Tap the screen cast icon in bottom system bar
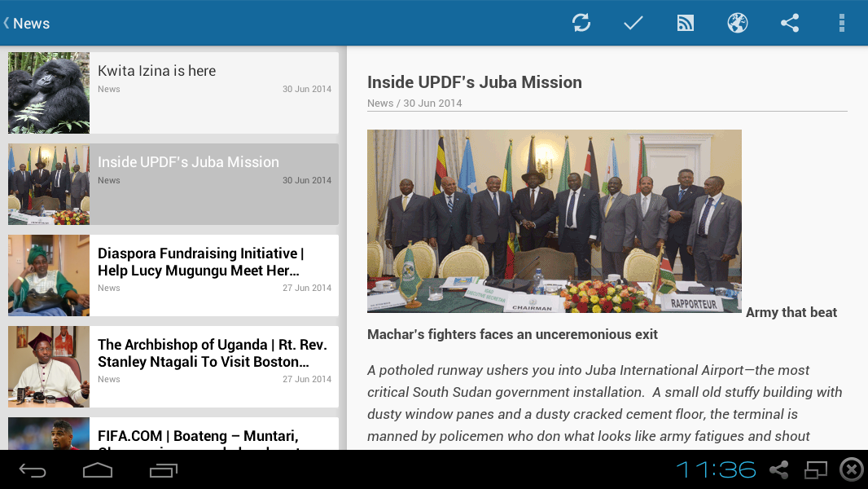Viewport: 868px width, 489px height. (815, 470)
